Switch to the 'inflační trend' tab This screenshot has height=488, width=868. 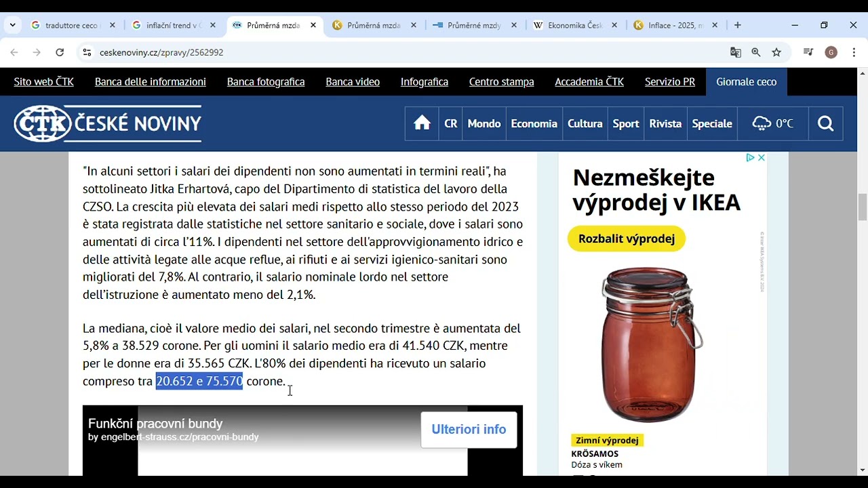(x=175, y=25)
